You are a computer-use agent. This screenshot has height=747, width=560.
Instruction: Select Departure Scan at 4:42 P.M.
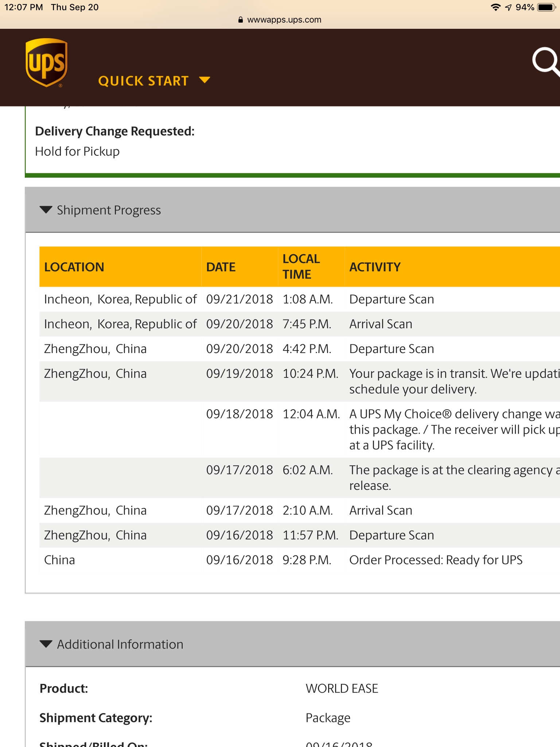click(x=392, y=349)
